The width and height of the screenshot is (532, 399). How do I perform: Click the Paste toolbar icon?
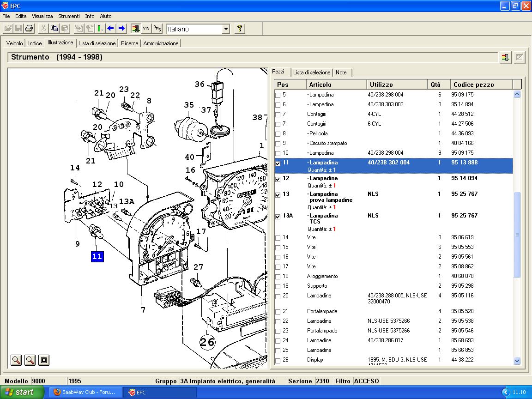[65, 29]
